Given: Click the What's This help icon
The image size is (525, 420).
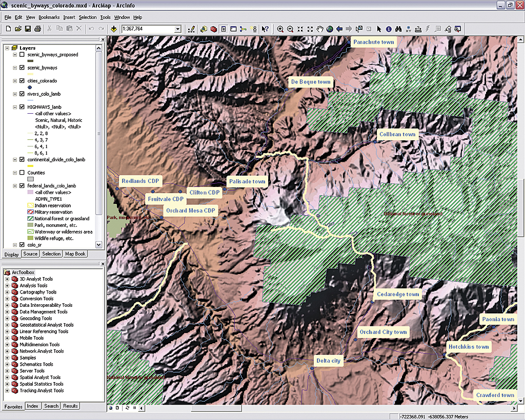Looking at the screenshot, I should [x=265, y=29].
